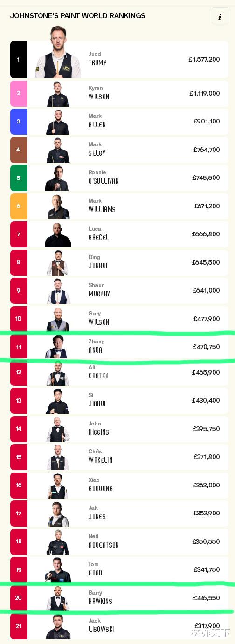Click the pink rank 2 badge
The height and width of the screenshot is (644, 235).
tap(19, 94)
